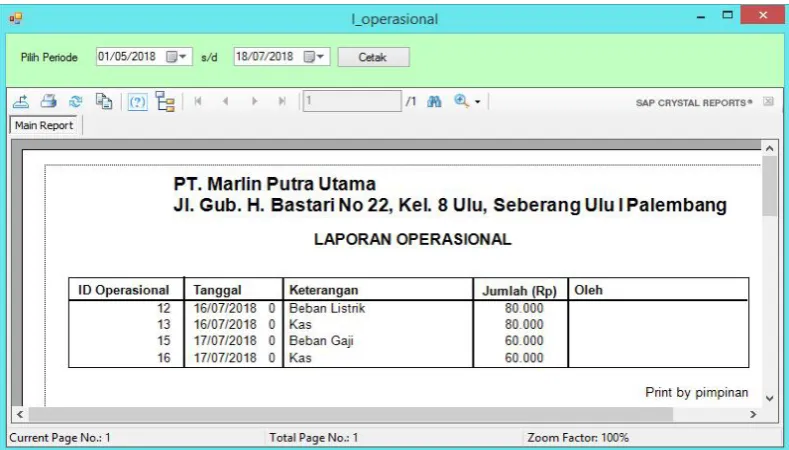
Task: Click the page number input box
Action: 352,101
